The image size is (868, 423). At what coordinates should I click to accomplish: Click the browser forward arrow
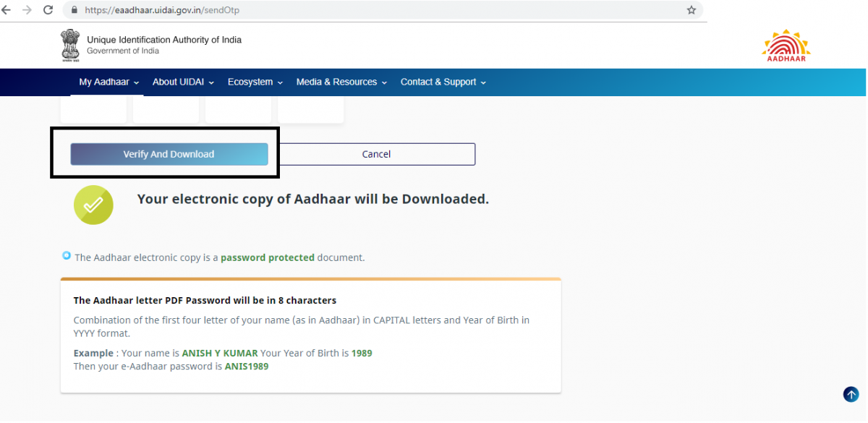27,10
